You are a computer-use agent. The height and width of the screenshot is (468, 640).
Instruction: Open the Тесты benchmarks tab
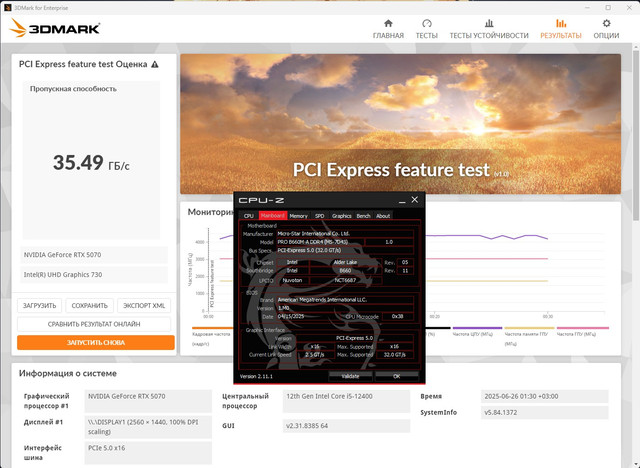coord(427,29)
